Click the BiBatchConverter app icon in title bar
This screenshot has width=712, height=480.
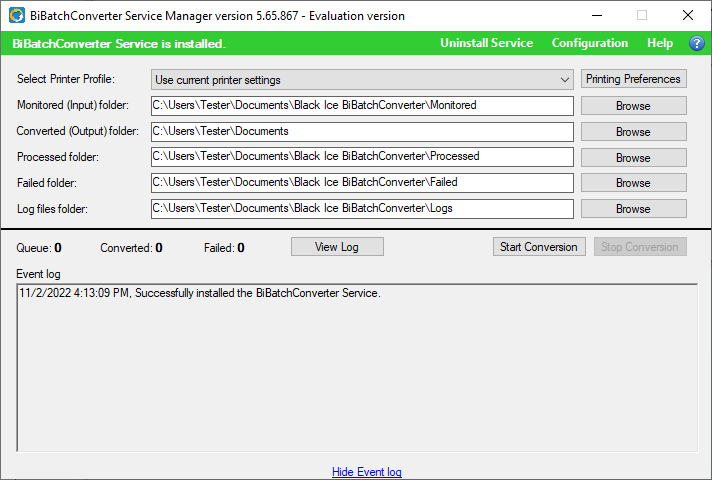click(17, 15)
